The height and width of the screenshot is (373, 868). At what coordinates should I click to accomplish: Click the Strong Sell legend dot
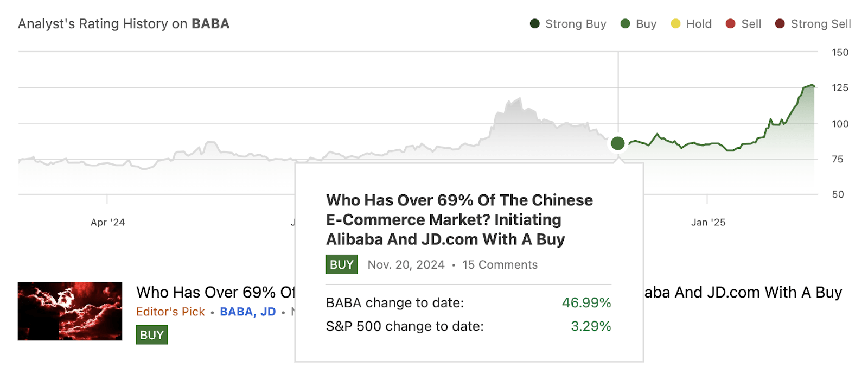point(780,24)
